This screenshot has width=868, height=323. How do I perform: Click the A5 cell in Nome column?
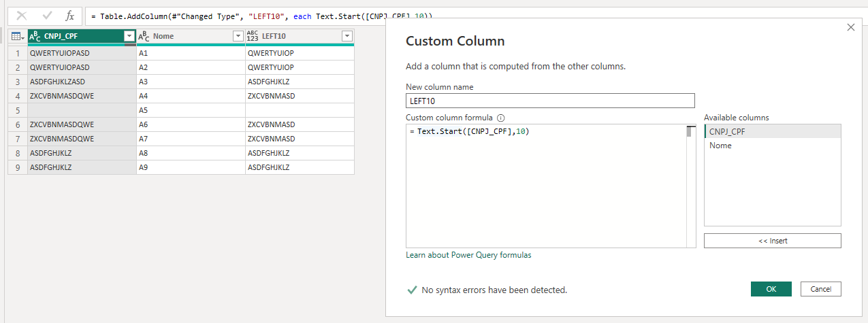coord(191,110)
